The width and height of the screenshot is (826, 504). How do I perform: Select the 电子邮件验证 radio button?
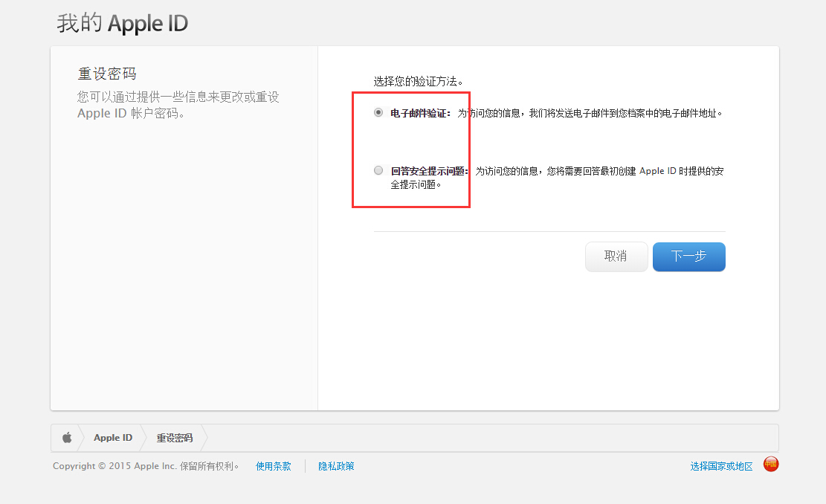pyautogui.click(x=378, y=112)
